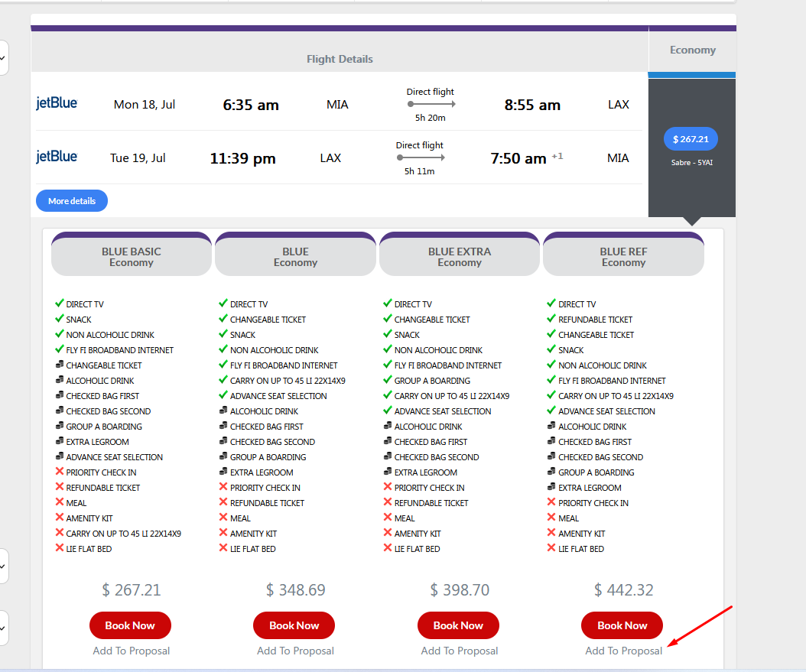Add Blue Extra fare to proposal
The height and width of the screenshot is (672, 806).
(460, 651)
